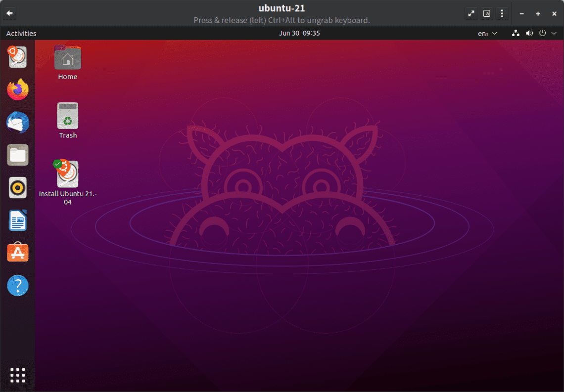Open the Trash on the desktop
Screen dimensions: 564x392
(x=67, y=116)
